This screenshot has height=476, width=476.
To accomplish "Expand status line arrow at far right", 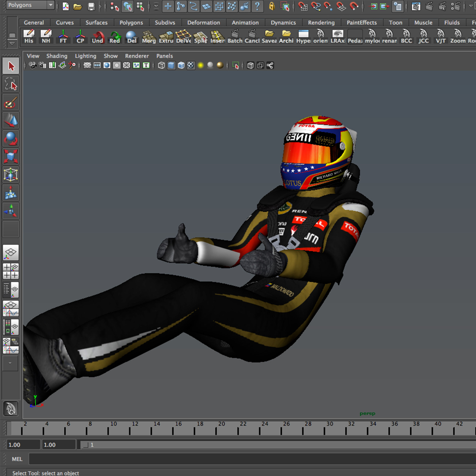I will 471,6.
